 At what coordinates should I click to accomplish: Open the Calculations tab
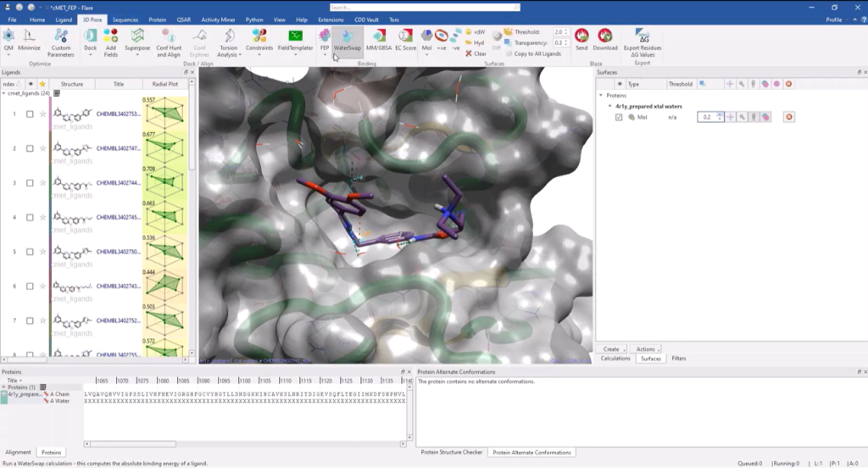(x=615, y=359)
